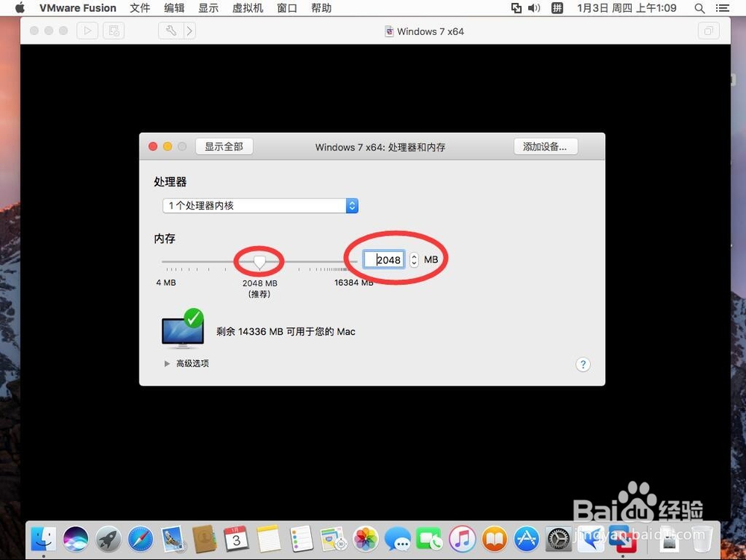Launch Safari from the Dock
This screenshot has height=560, width=746.
pyautogui.click(x=140, y=539)
